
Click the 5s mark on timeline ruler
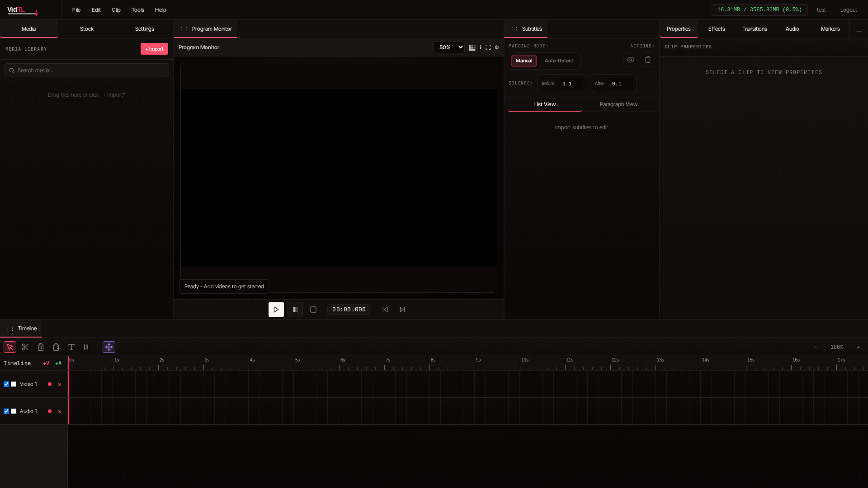(x=297, y=360)
